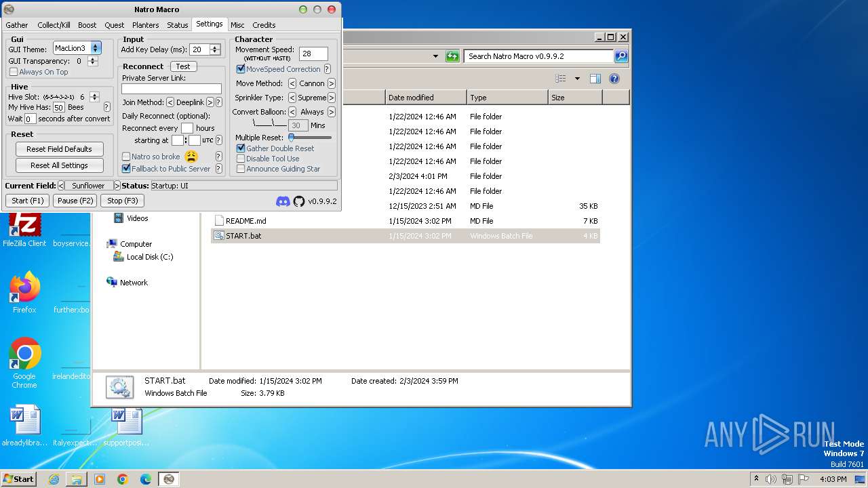Switch to the Boost tab
The height and width of the screenshot is (488, 868).
[87, 25]
